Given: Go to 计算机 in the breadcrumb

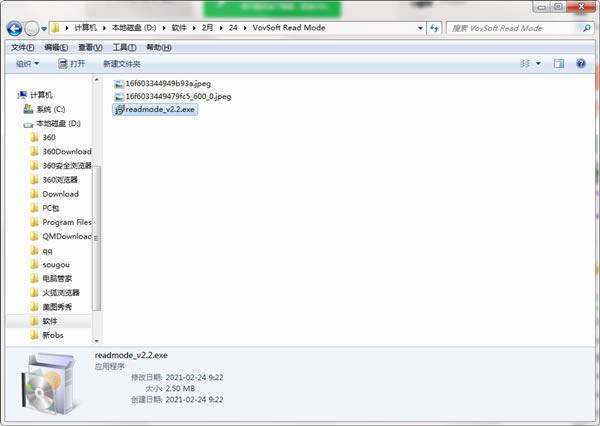Looking at the screenshot, I should (x=85, y=28).
